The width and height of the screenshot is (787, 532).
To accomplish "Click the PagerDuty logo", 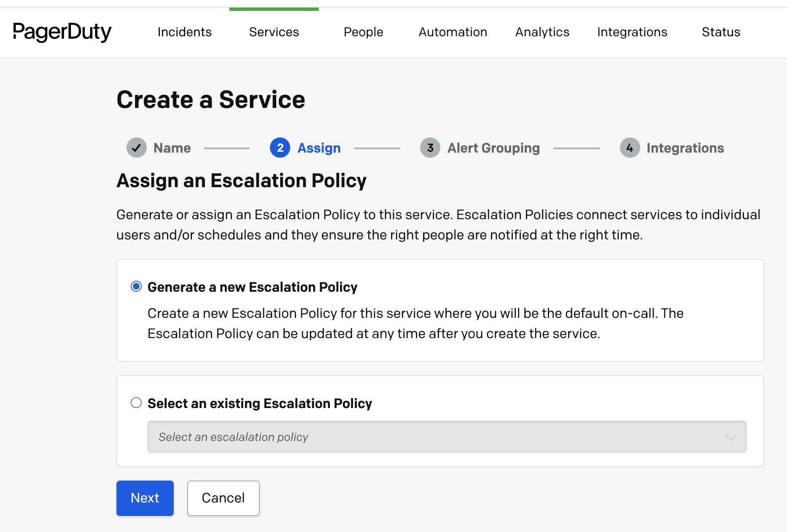I will pyautogui.click(x=62, y=32).
